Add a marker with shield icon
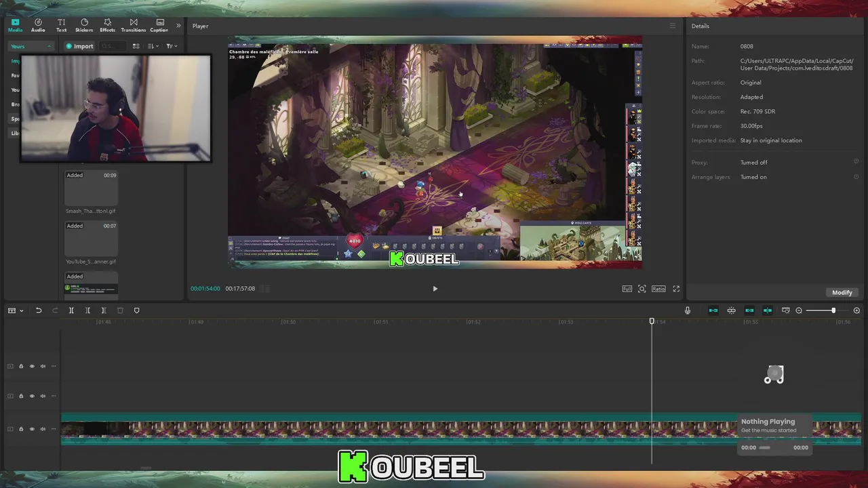The width and height of the screenshot is (868, 488). (136, 310)
